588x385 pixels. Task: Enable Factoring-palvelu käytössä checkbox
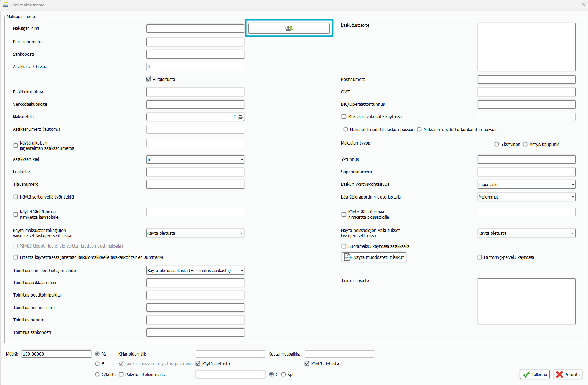480,257
